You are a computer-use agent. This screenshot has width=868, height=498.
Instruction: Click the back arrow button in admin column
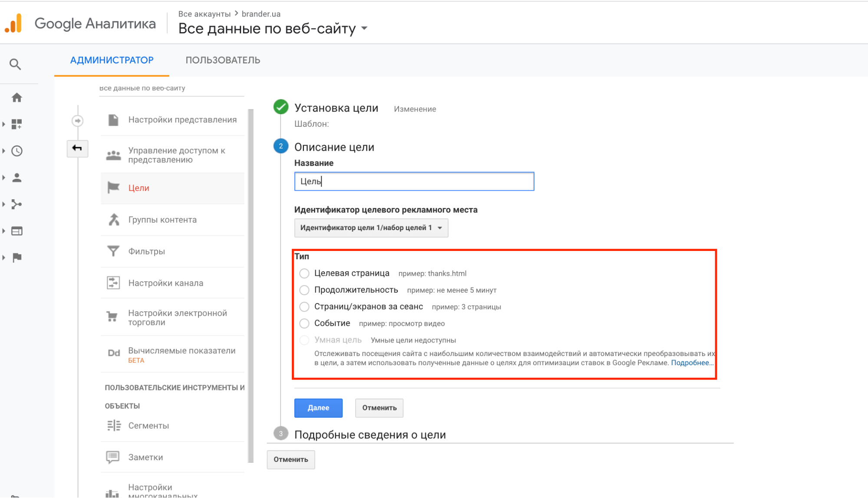tap(77, 148)
